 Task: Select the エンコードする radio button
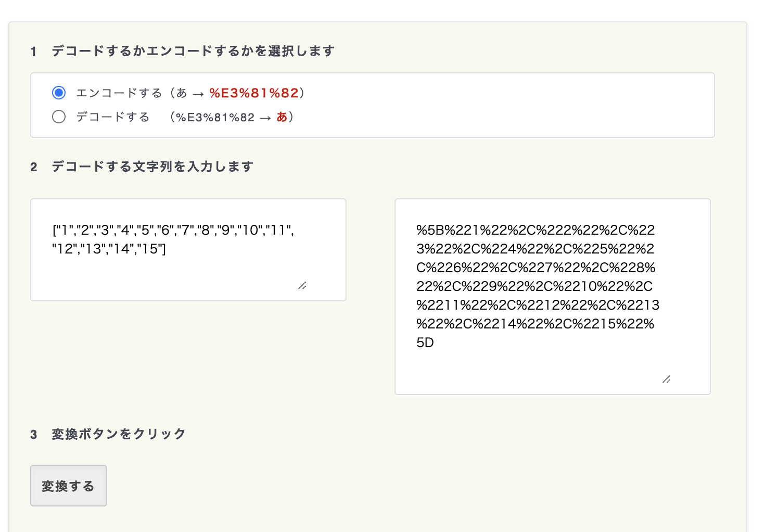point(59,93)
